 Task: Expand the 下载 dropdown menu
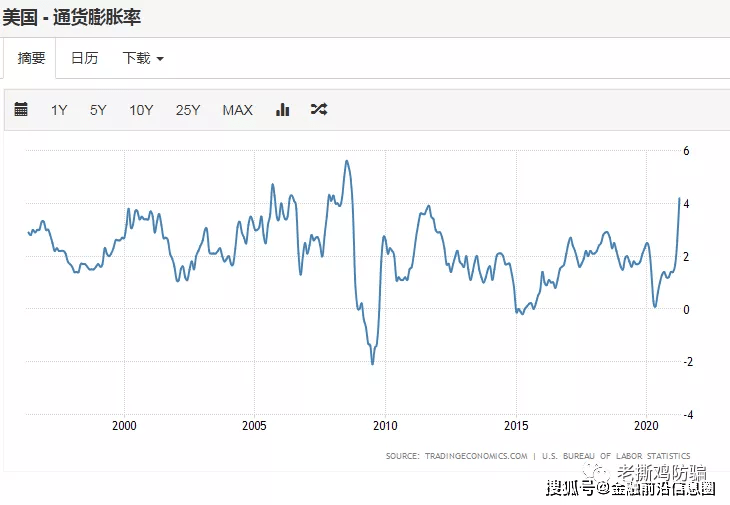pyautogui.click(x=142, y=58)
